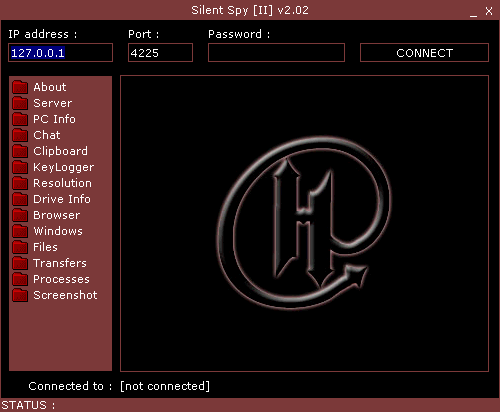The width and height of the screenshot is (500, 412).
Task: Click the red folder icon beside KeyLogger
Action: pyautogui.click(x=20, y=167)
